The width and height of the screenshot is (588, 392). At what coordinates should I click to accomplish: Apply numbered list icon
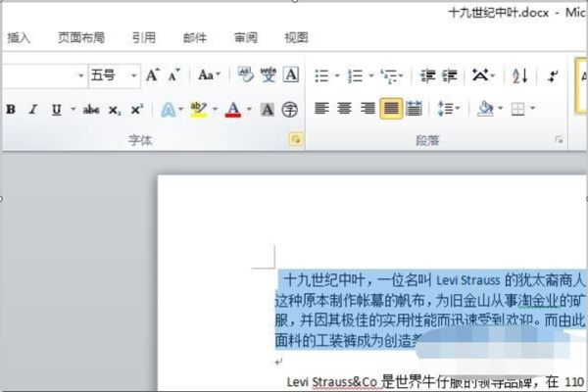point(355,75)
